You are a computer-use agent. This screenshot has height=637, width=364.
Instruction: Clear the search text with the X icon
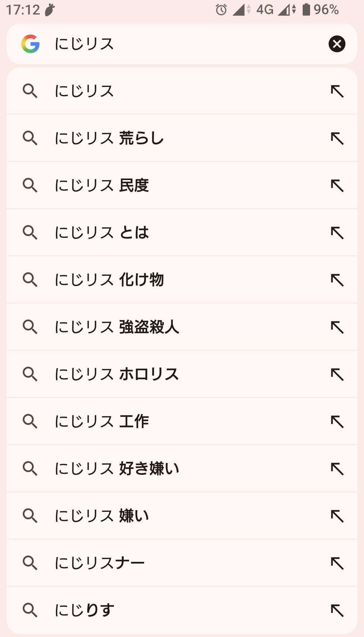tap(337, 44)
